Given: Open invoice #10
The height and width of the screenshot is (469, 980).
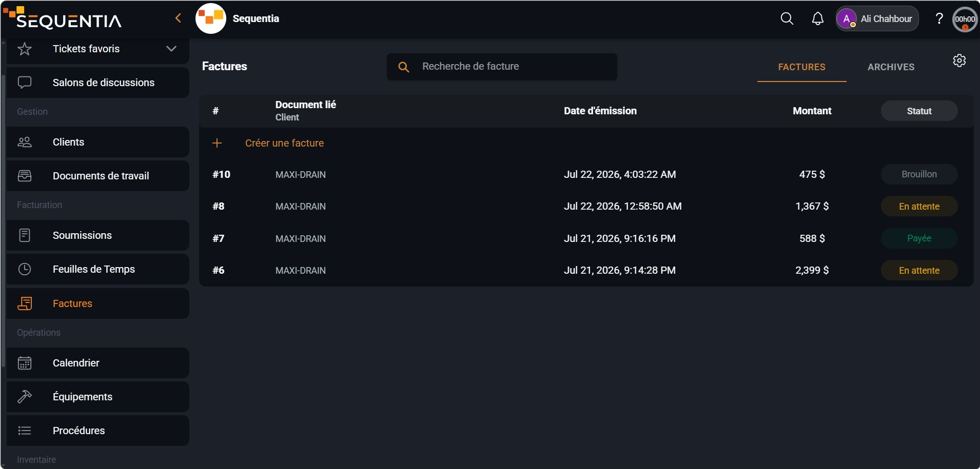Looking at the screenshot, I should coord(586,174).
